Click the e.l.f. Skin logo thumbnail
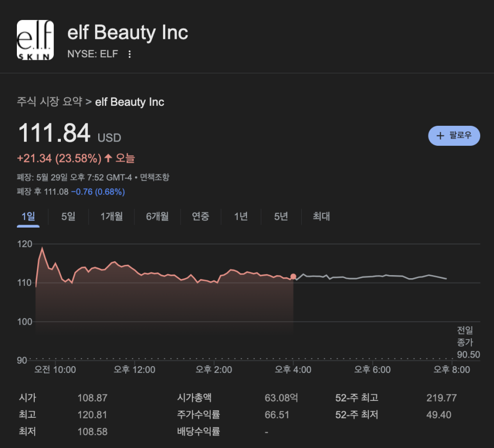Screen dimensions: 494x448 pyautogui.click(x=35, y=40)
